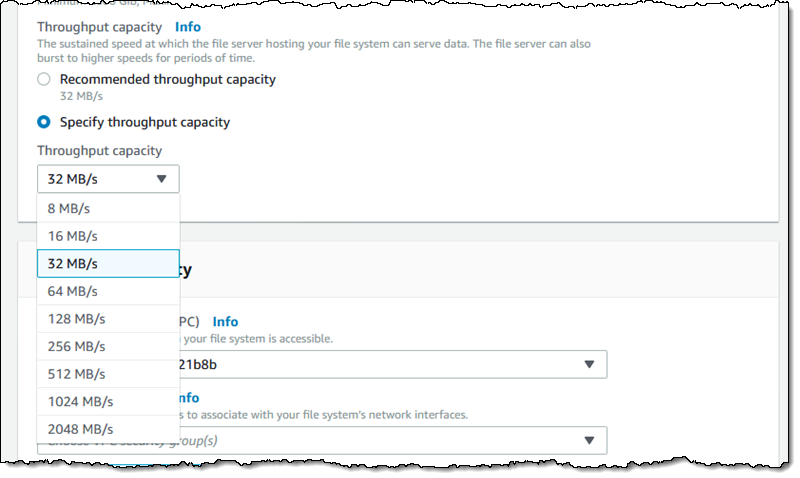The image size is (800, 478).
Task: Select Recommended throughput capacity radio option
Action: (x=43, y=79)
